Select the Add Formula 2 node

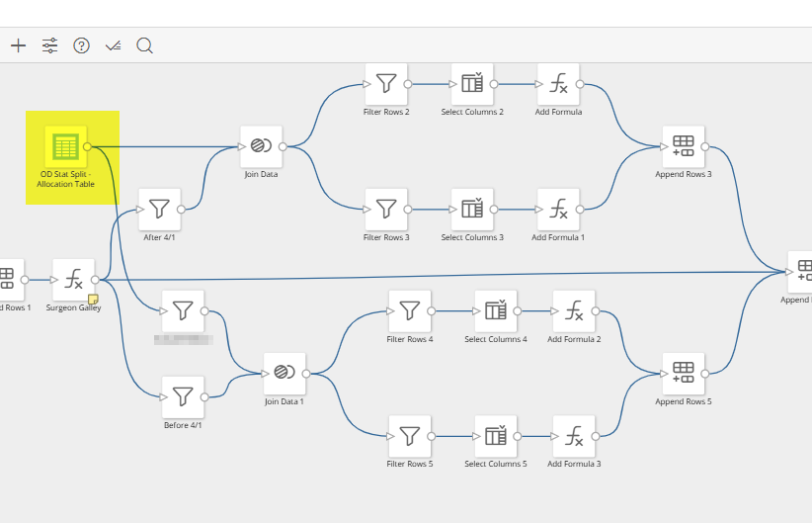tap(574, 311)
